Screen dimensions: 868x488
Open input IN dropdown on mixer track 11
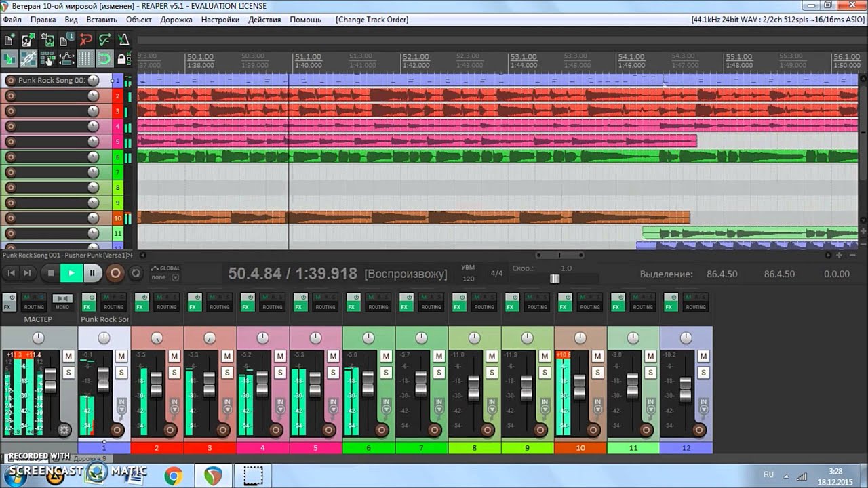point(650,405)
